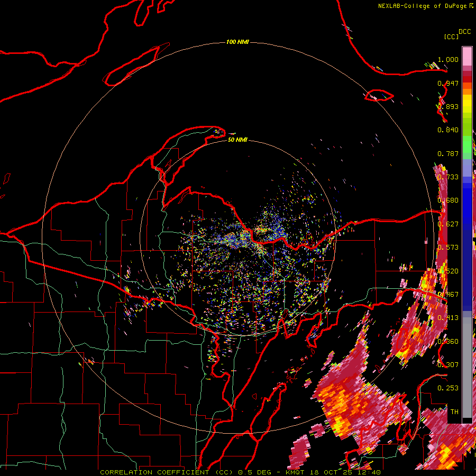Click the TH threshold label
This screenshot has width=476, height=476.
[454, 411]
